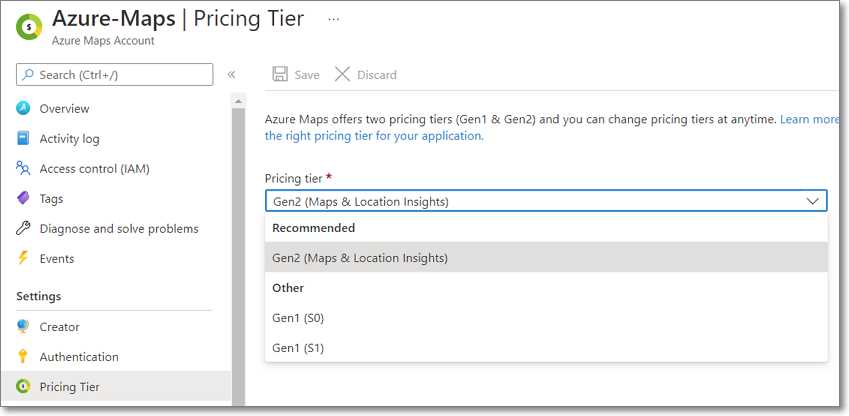The image size is (849, 416).
Task: Click the Overview icon in sidebar
Action: point(23,108)
